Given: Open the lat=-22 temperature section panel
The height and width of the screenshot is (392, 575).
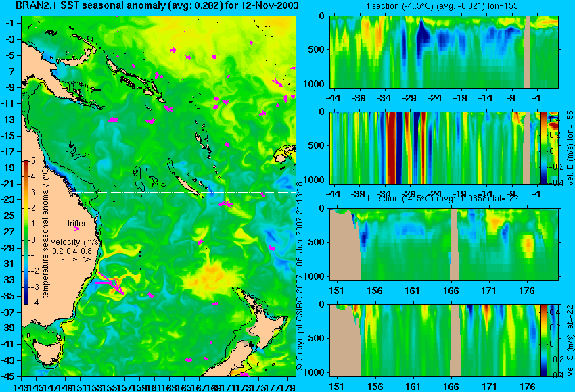Looking at the screenshot, I should pos(444,245).
